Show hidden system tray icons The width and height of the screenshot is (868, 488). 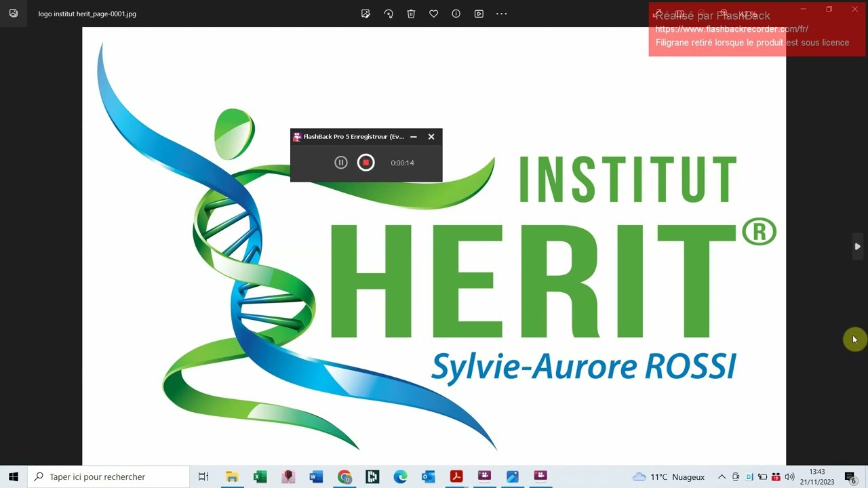tap(722, 476)
